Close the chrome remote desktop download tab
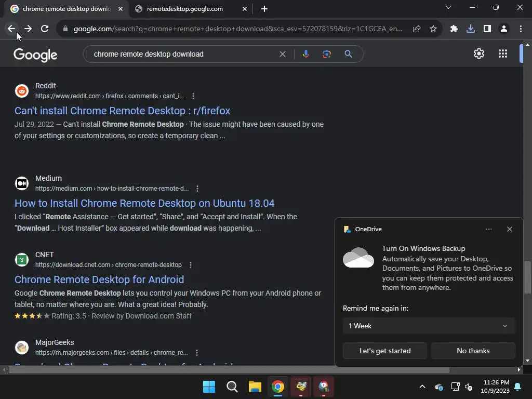 click(x=121, y=9)
